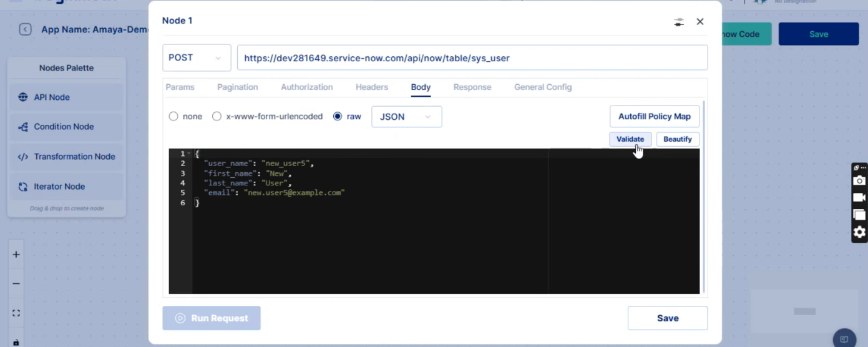Open the General Config tab

coord(543,87)
